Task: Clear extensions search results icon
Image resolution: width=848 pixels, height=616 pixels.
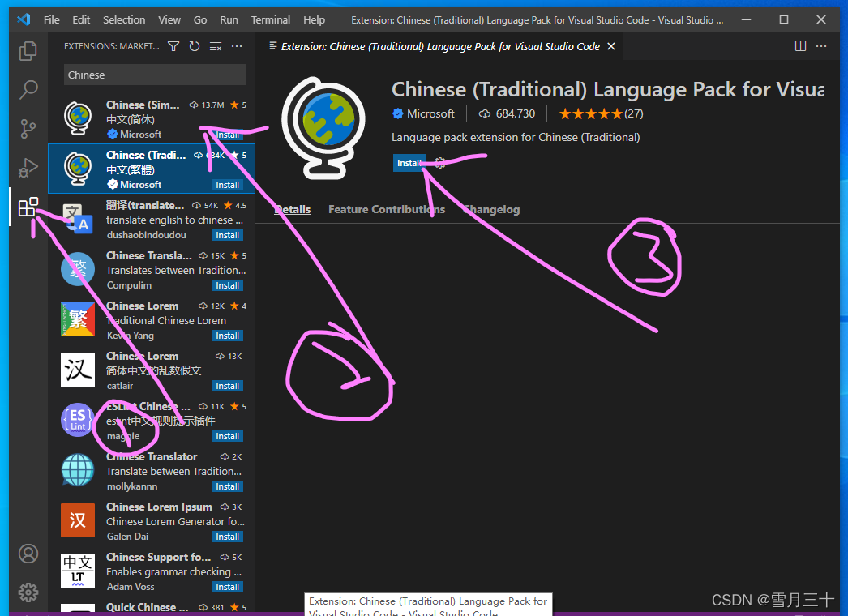Action: point(216,46)
